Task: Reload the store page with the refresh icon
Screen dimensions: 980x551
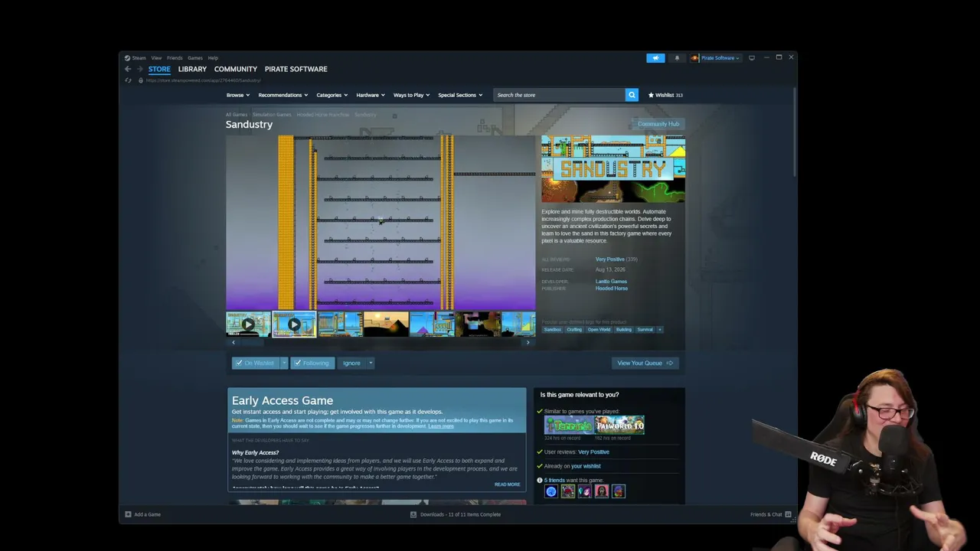Action: tap(128, 80)
